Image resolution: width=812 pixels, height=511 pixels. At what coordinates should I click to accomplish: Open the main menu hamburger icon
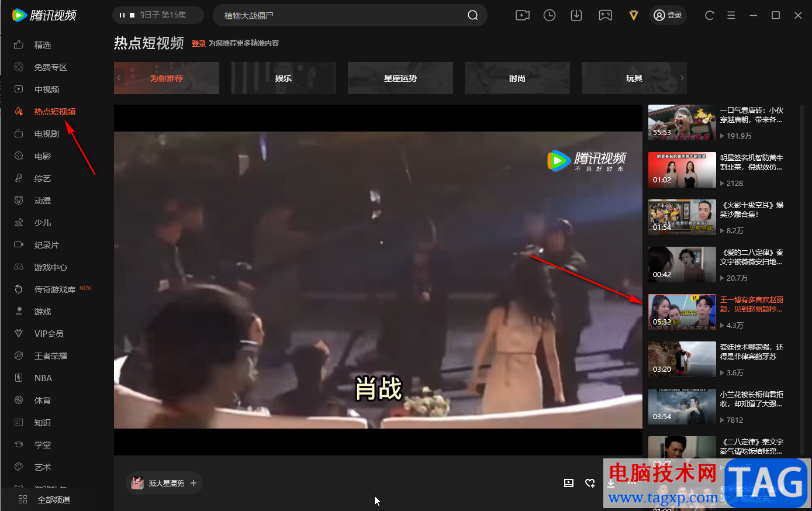tap(731, 15)
